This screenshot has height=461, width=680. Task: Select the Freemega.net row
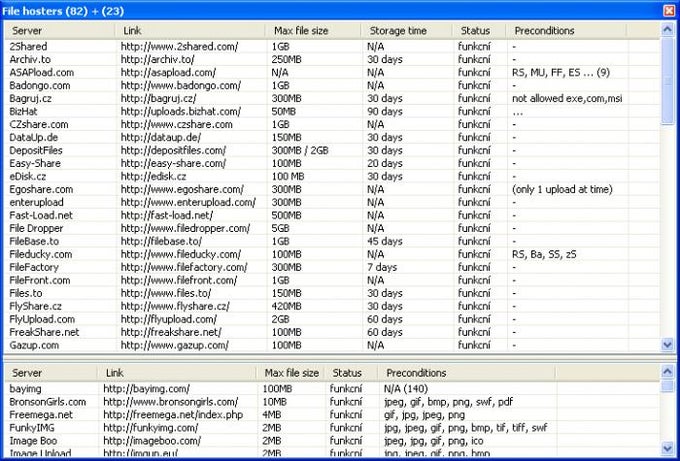pos(332,415)
